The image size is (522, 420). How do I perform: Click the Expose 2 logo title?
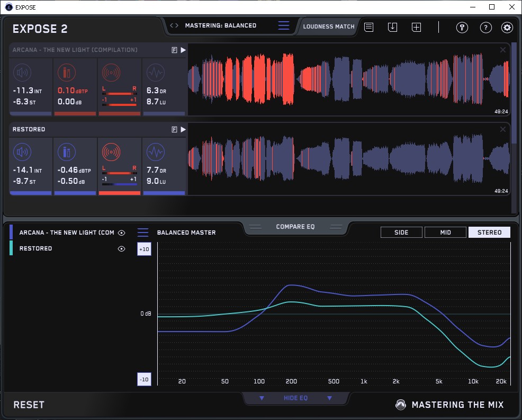[40, 29]
